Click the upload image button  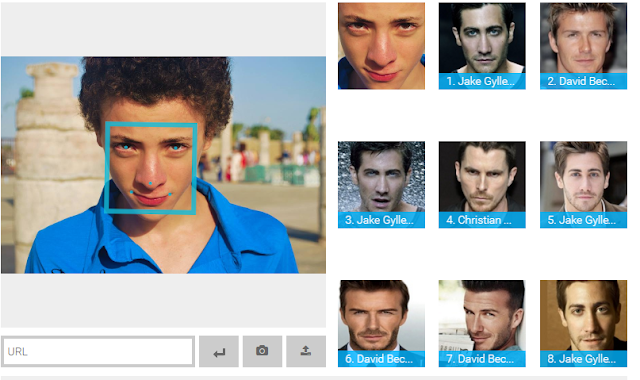[x=306, y=351]
